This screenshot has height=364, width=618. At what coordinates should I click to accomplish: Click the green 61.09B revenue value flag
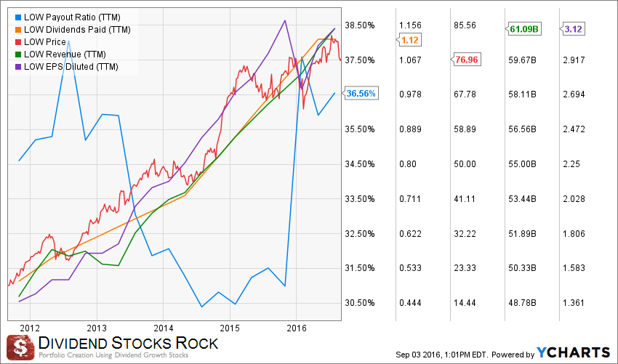[x=523, y=29]
